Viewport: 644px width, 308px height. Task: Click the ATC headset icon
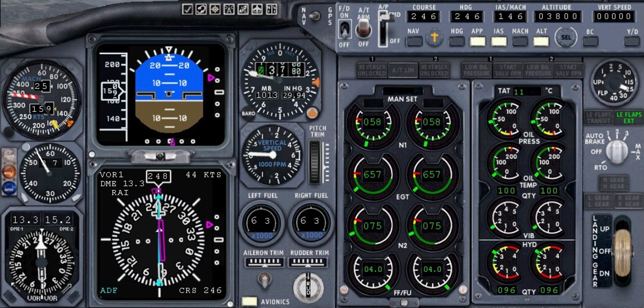pos(201,9)
